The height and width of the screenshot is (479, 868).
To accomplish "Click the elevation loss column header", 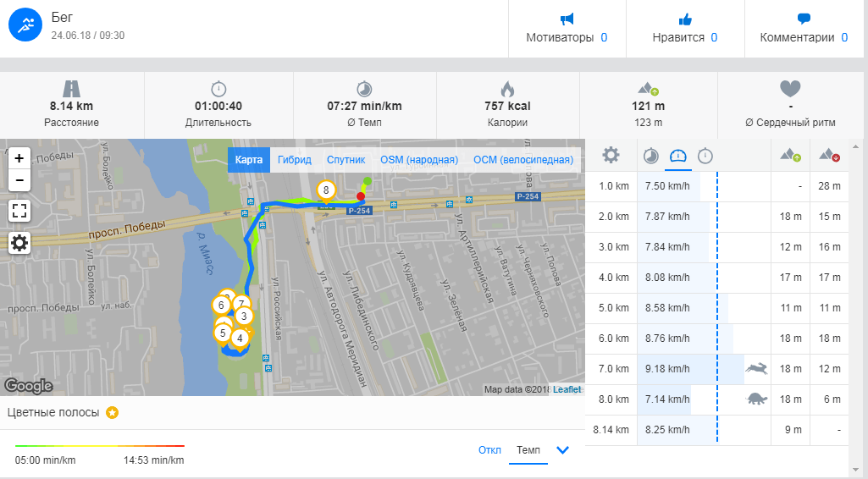I will 829,156.
